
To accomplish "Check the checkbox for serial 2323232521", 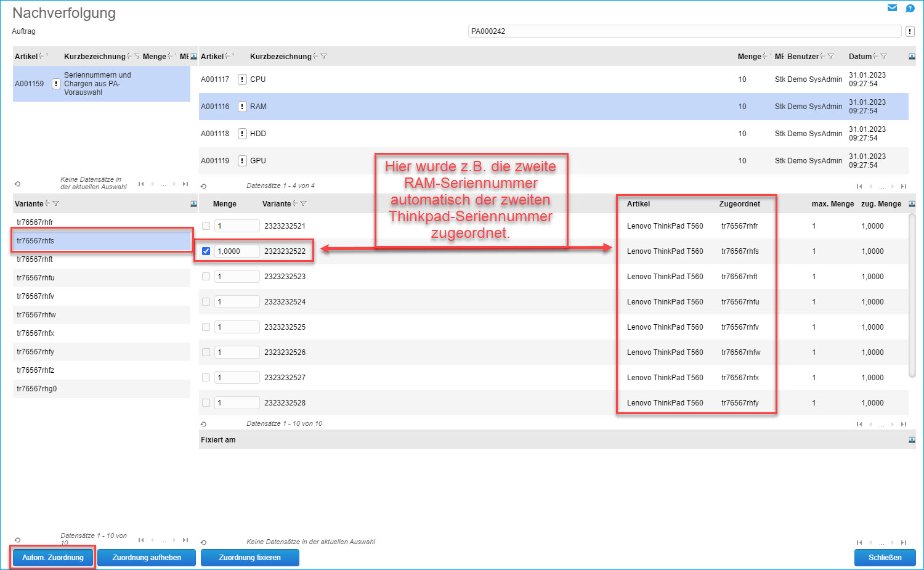I will click(x=206, y=226).
